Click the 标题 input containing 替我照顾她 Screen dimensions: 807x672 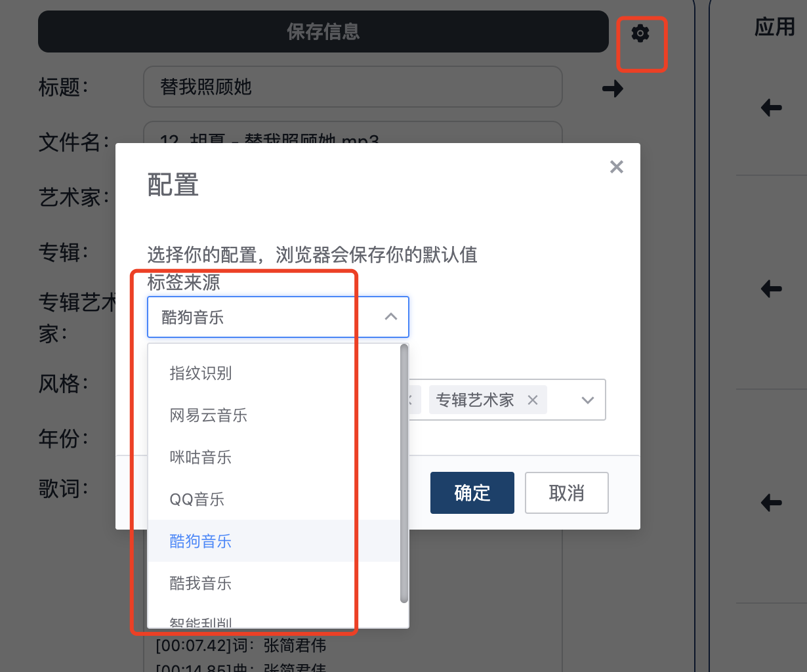(x=352, y=87)
